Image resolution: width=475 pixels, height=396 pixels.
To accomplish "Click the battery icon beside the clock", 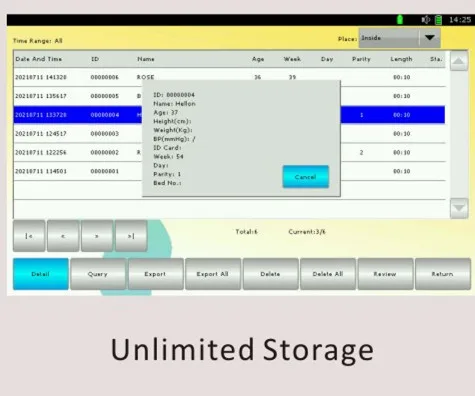I will (x=439, y=20).
